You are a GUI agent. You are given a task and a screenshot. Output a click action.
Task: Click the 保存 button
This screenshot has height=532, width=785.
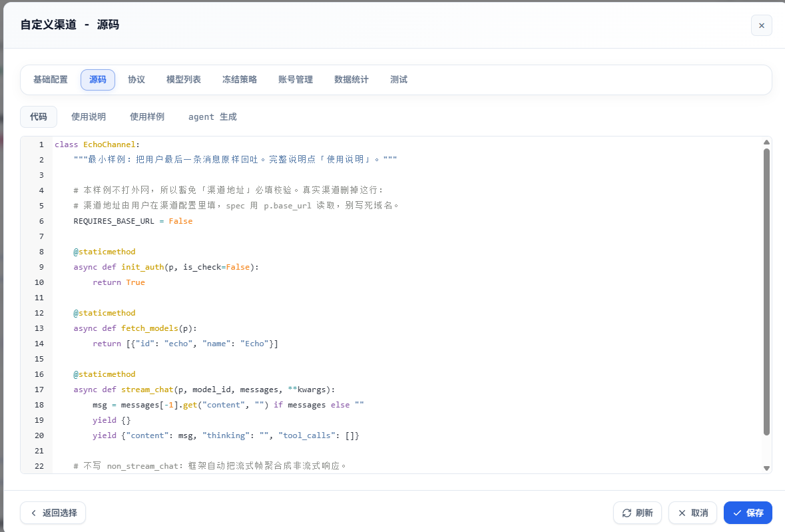point(748,513)
